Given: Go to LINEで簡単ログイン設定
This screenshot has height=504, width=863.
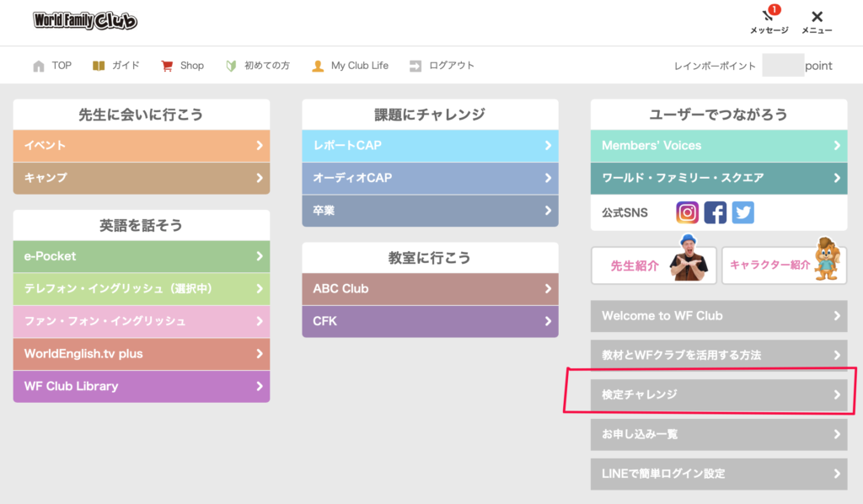Looking at the screenshot, I should coord(719,474).
